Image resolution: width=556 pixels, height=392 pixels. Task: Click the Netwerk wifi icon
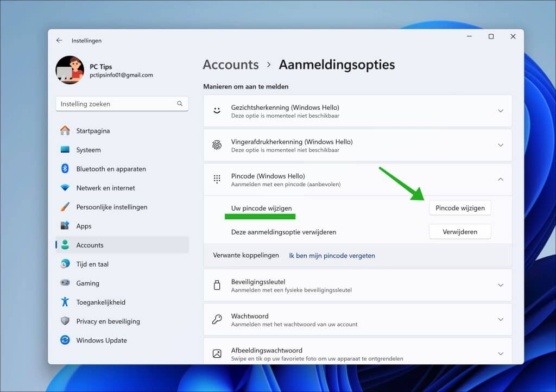[x=65, y=188]
